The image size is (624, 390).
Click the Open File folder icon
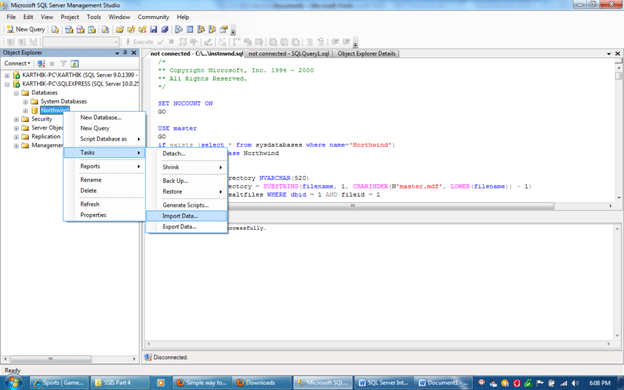point(119,29)
